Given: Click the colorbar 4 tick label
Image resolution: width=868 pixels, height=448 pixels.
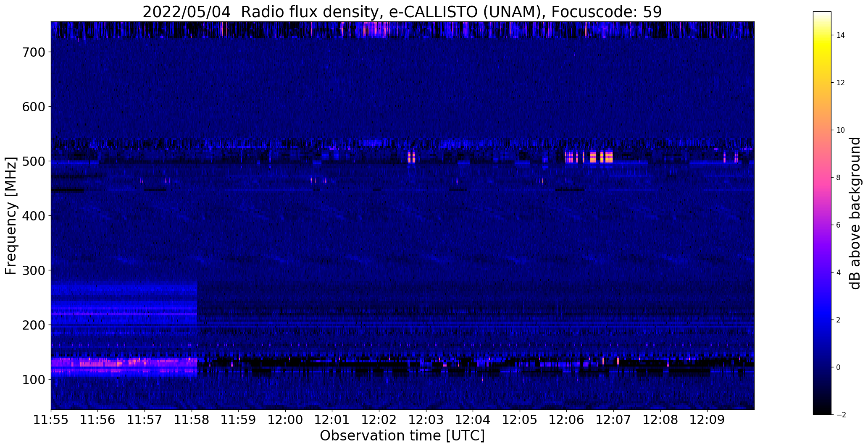Looking at the screenshot, I should point(839,272).
